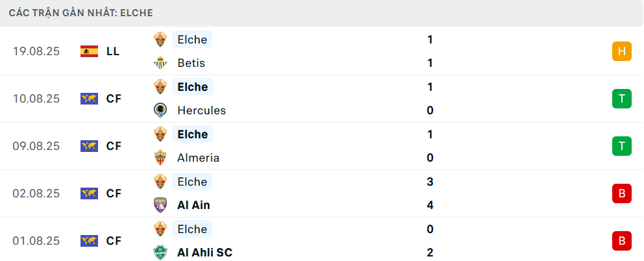Click the Hercules club crest icon
The image size is (644, 261).
(x=160, y=110)
